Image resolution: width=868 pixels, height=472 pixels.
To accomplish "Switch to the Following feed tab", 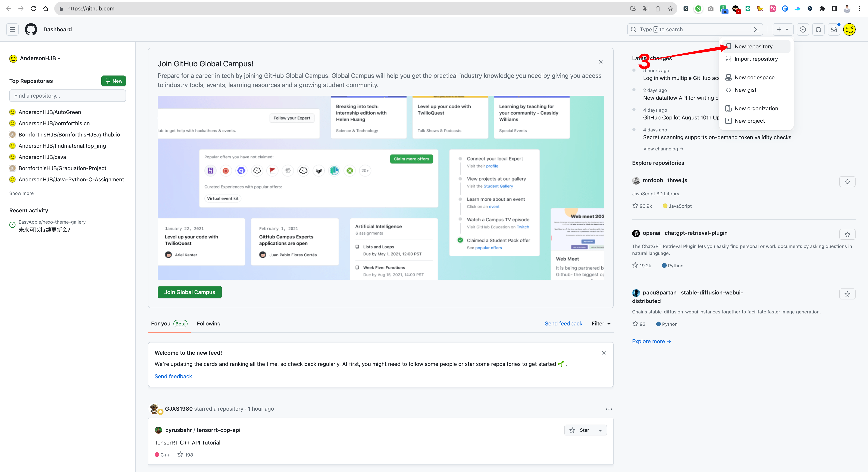I will (x=209, y=324).
